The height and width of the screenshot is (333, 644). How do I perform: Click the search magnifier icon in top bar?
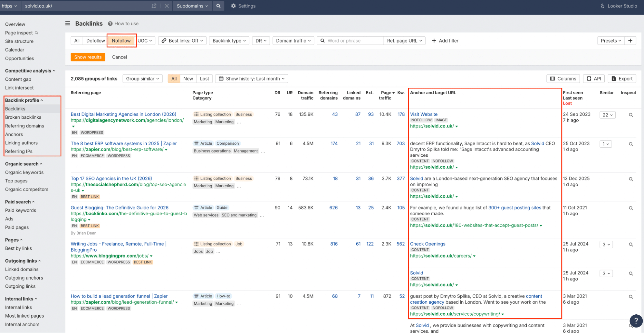(x=218, y=6)
